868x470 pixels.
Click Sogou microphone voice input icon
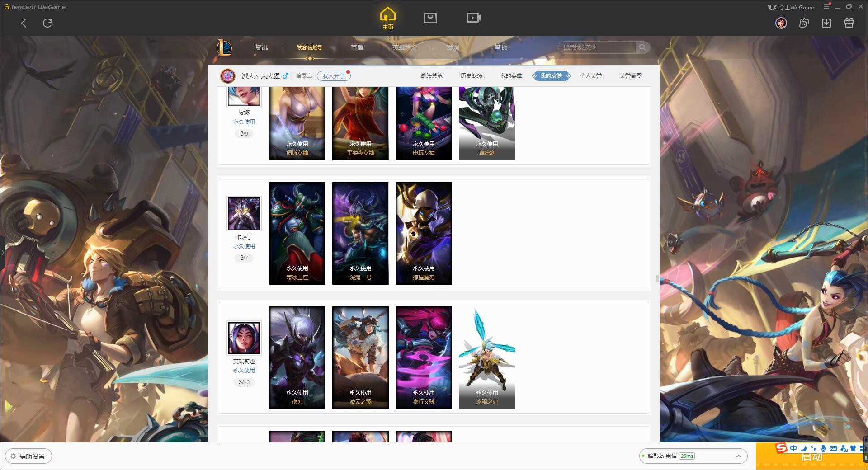coord(823,448)
